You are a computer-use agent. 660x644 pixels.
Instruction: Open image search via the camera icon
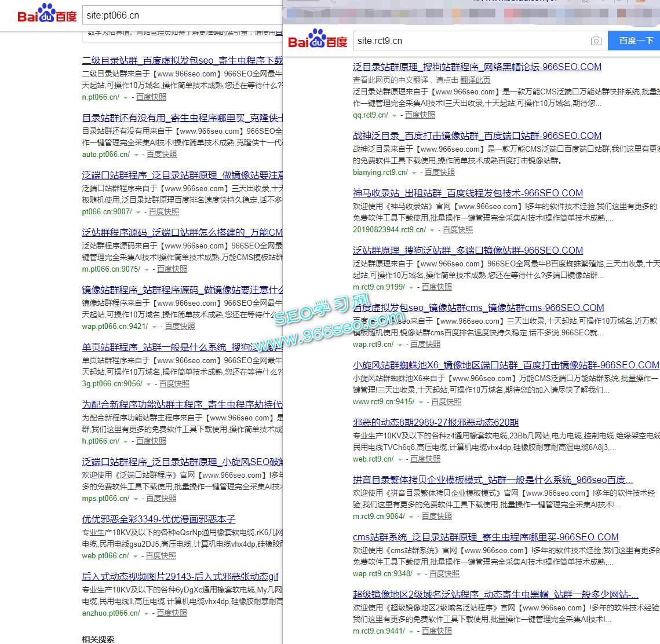[596, 41]
